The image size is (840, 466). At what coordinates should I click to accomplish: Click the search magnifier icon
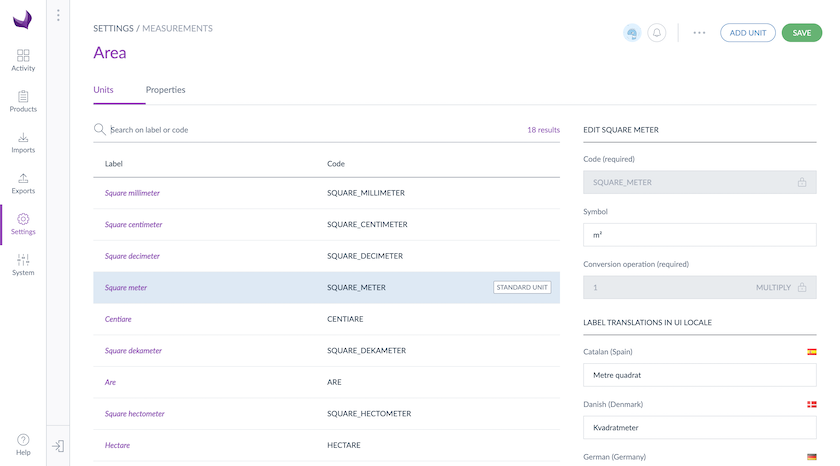click(100, 129)
